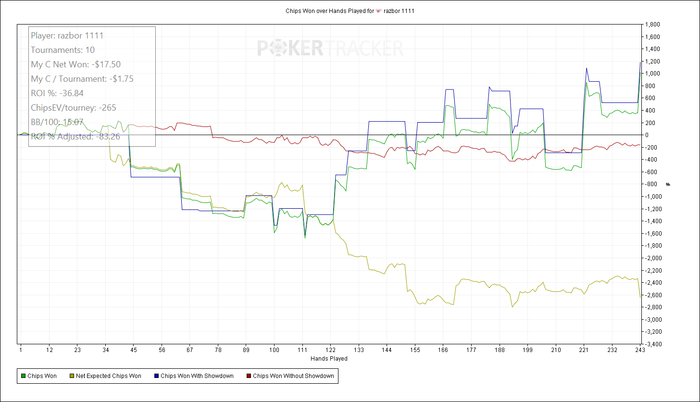Click x-axis tick label 243
The image size is (700, 402).
[640, 350]
